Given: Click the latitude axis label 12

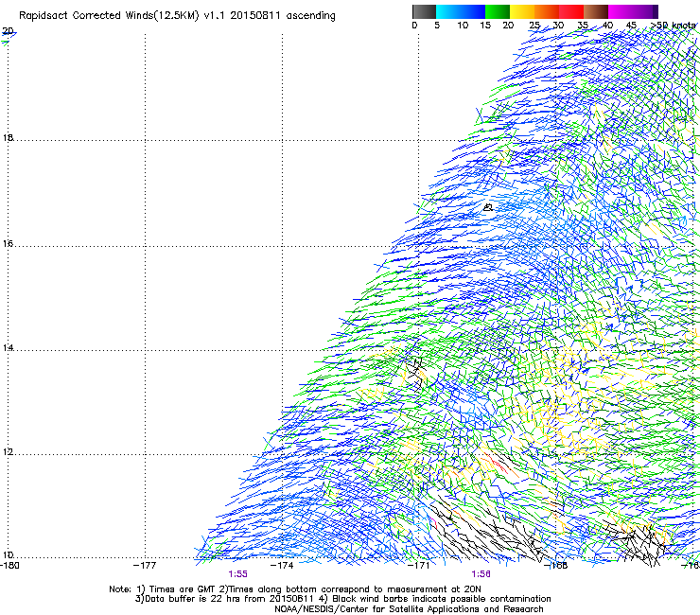Looking at the screenshot, I should pos(8,452).
